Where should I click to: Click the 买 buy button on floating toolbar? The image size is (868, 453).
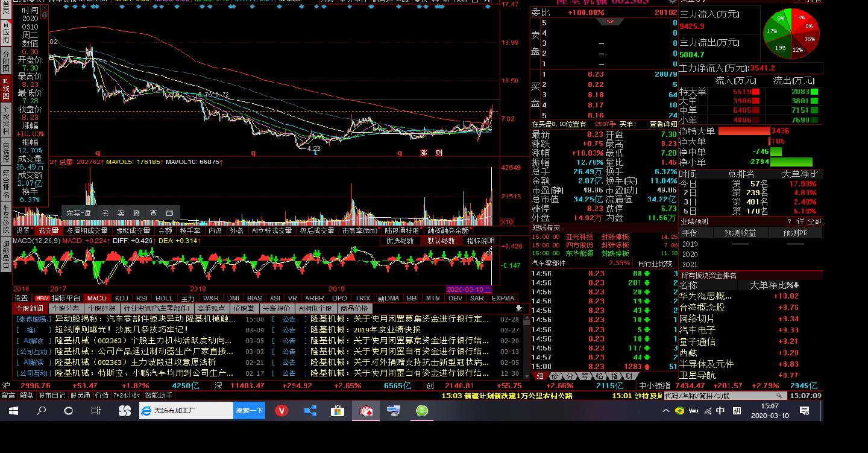click(105, 213)
